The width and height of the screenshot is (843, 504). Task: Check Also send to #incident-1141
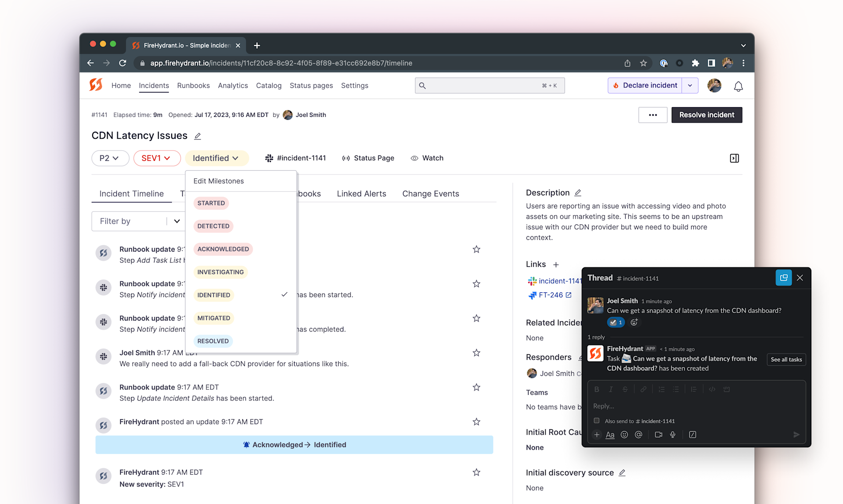[x=596, y=421]
